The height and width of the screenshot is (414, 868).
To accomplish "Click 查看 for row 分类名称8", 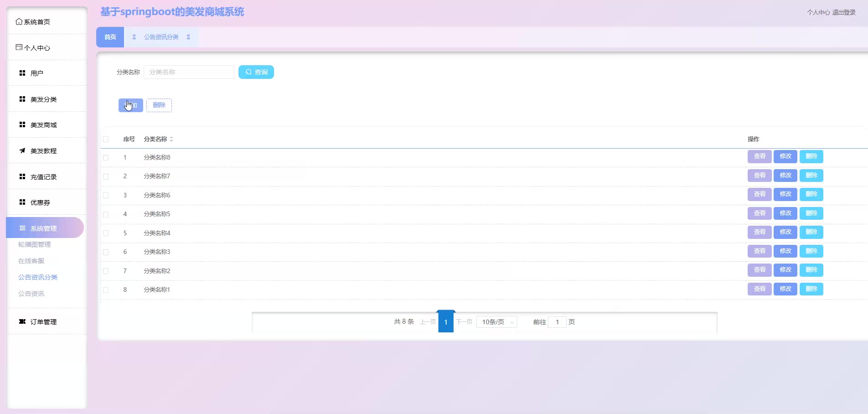I will [x=759, y=156].
